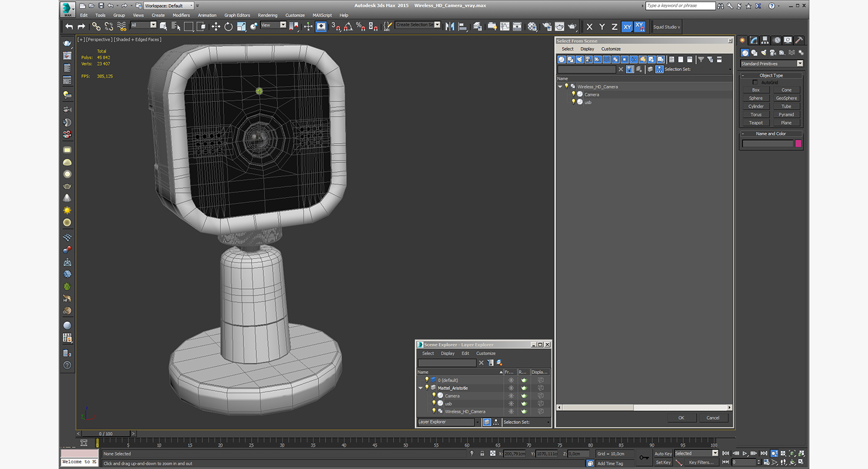Image resolution: width=868 pixels, height=469 pixels.
Task: Activate the Select and Uniform Scale tool
Action: (241, 26)
